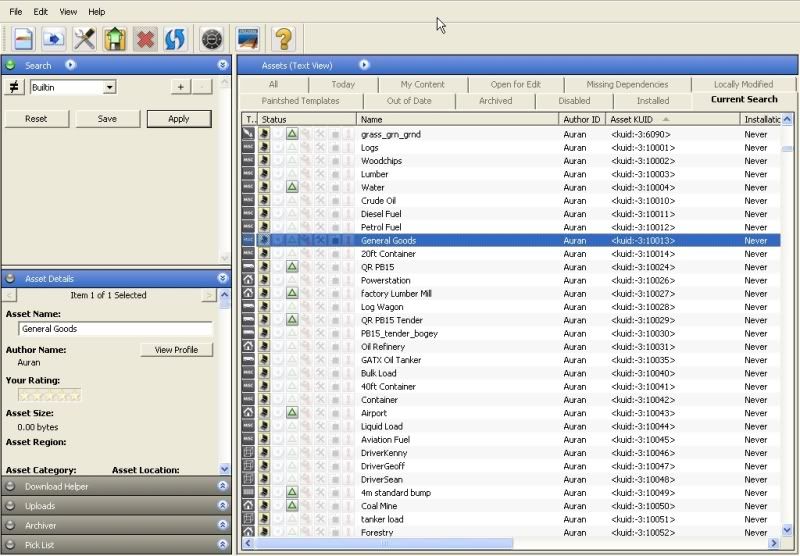The width and height of the screenshot is (800, 556).
Task: Open the Builtin filter dropdown
Action: point(109,88)
